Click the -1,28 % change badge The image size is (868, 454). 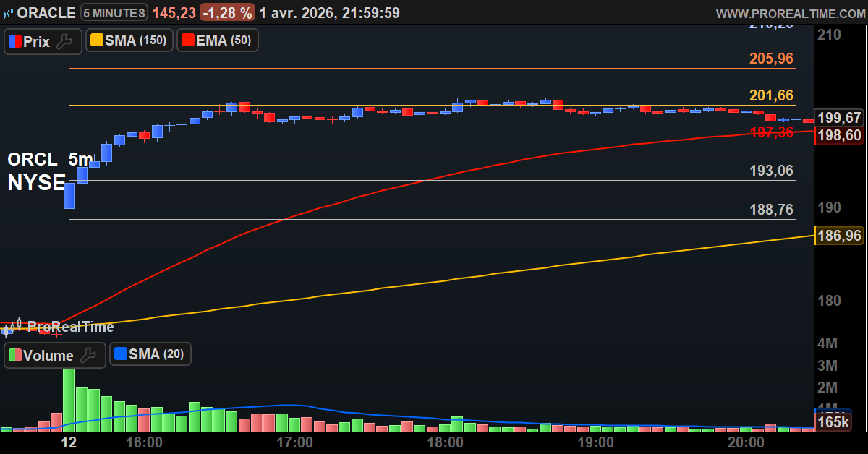click(x=226, y=12)
